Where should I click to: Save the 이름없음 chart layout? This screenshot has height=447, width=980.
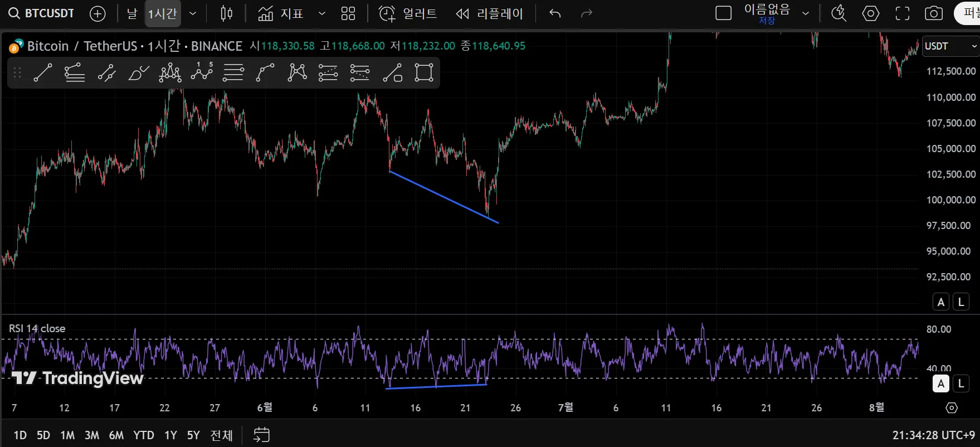(x=767, y=13)
